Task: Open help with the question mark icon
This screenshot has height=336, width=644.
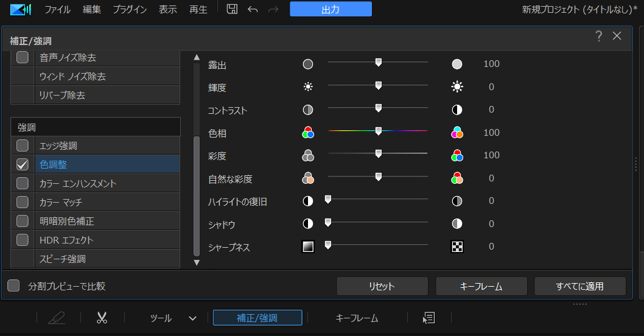Action: (599, 36)
